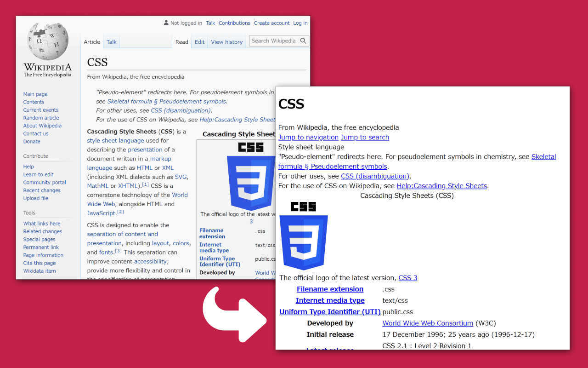Select the Read tab
The height and width of the screenshot is (368, 588).
181,41
